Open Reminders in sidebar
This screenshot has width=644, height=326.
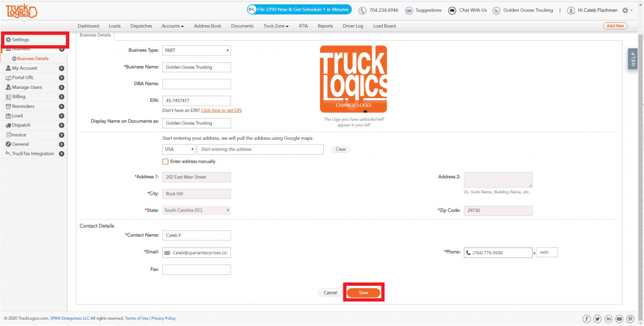tap(23, 106)
